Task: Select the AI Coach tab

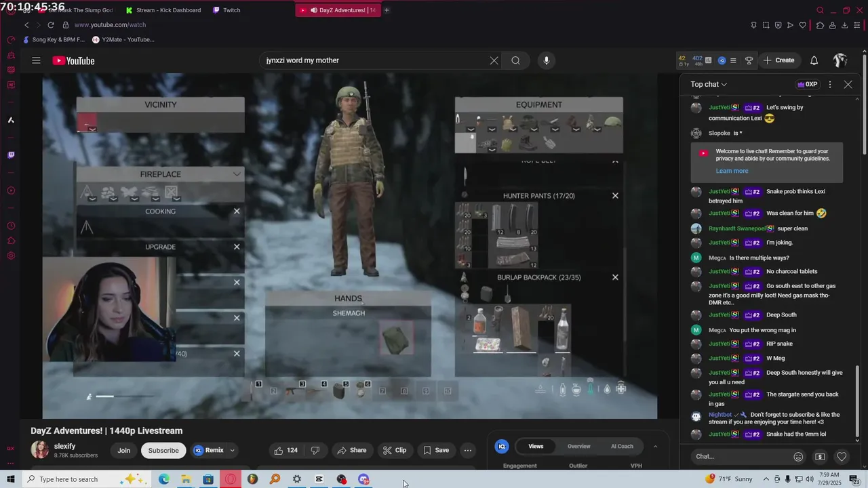Action: tap(622, 446)
